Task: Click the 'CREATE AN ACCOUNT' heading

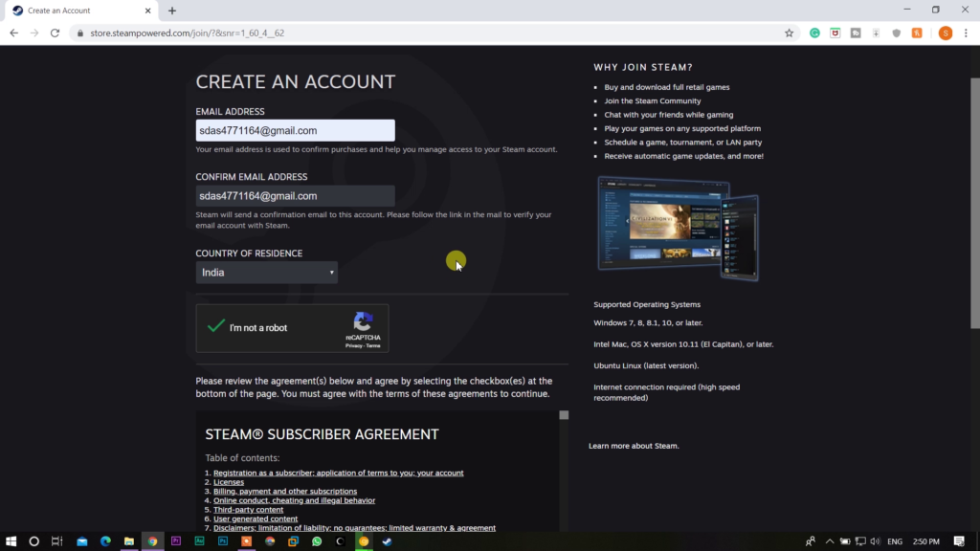Action: point(296,82)
